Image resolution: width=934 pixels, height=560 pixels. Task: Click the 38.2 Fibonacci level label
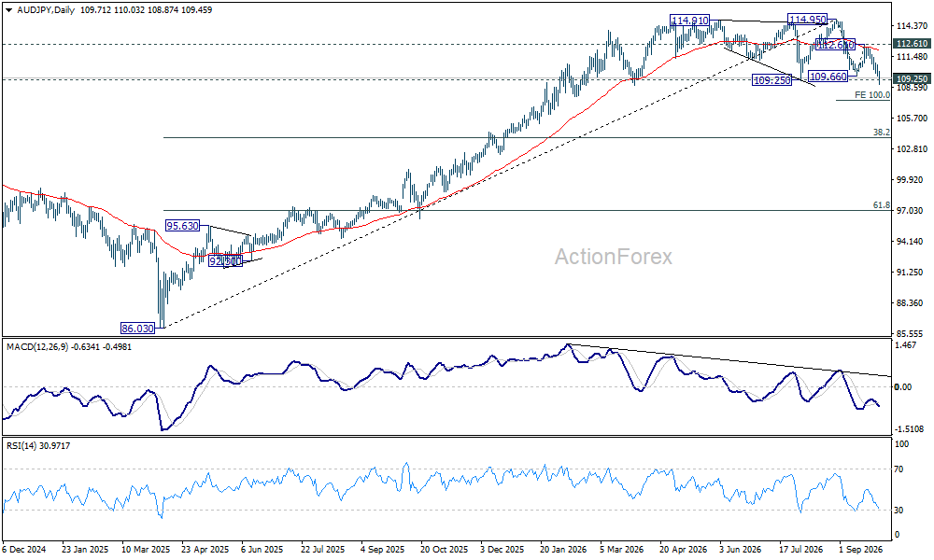[882, 133]
